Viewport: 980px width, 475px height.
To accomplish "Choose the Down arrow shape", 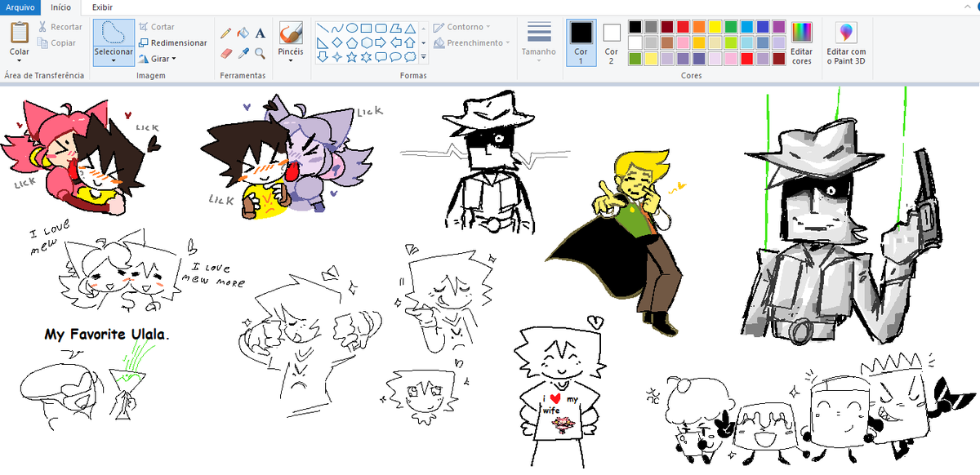I will (x=323, y=57).
